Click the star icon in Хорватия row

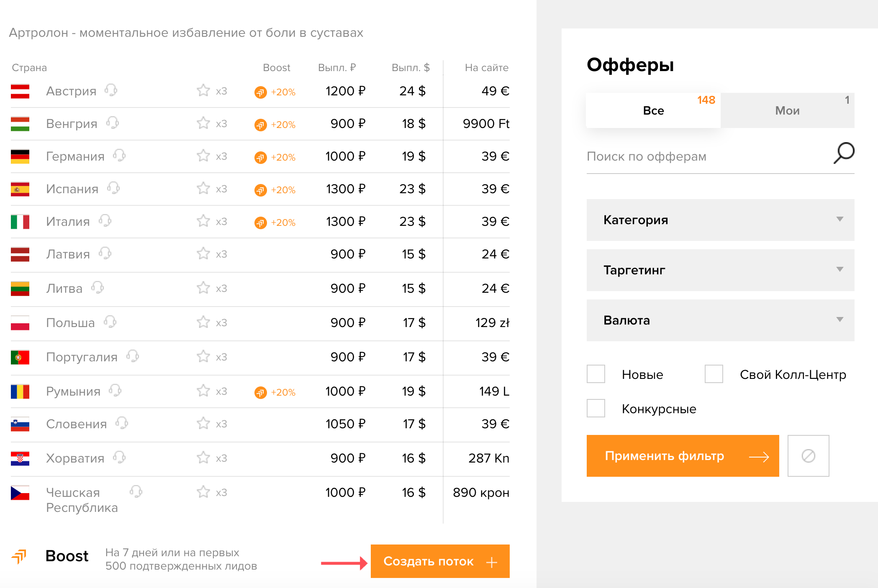[203, 458]
